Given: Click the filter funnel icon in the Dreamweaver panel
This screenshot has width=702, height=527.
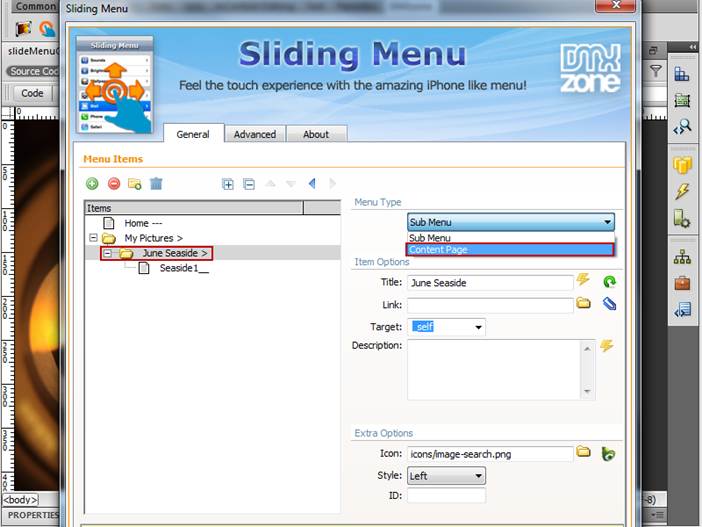Looking at the screenshot, I should (x=655, y=71).
